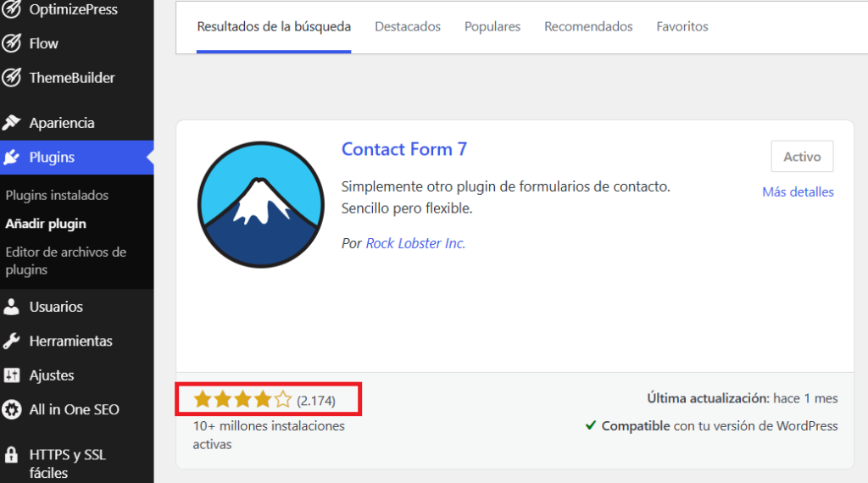868x483 pixels.
Task: Click the Herramientas wrench icon
Action: (11, 341)
